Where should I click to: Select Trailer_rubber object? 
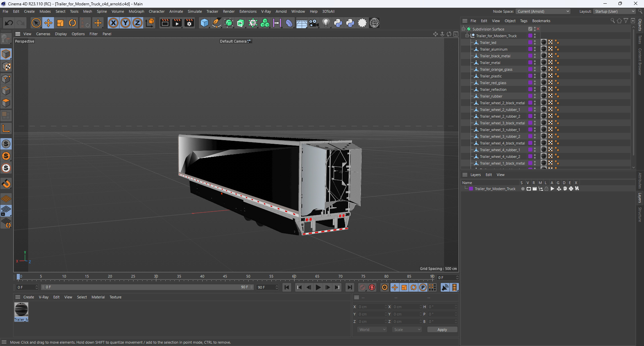point(491,96)
